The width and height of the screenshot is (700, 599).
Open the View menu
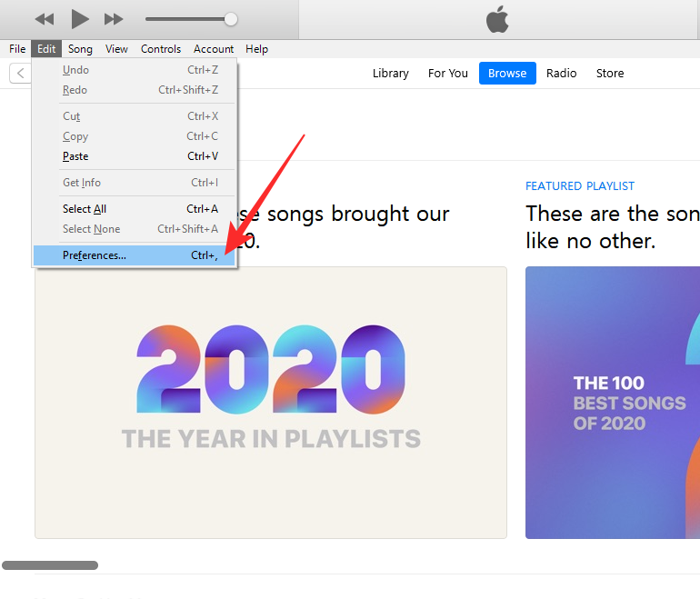[x=116, y=49]
